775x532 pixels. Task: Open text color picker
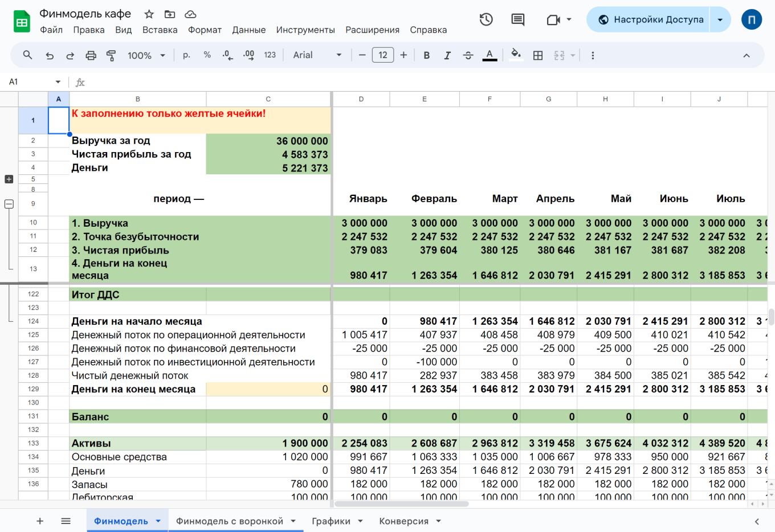(490, 55)
